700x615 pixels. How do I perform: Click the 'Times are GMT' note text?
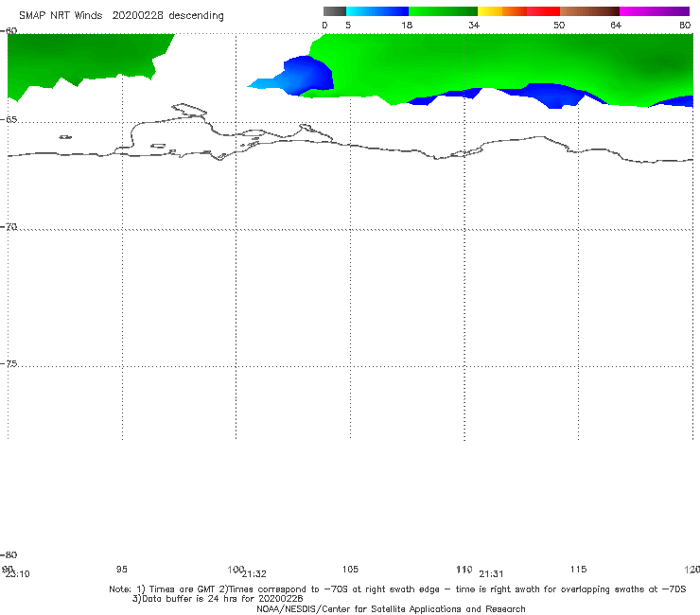click(x=183, y=589)
